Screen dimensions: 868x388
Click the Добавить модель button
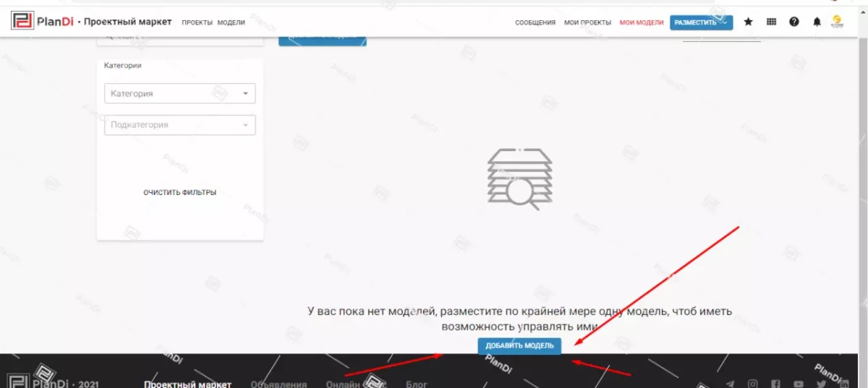click(x=519, y=346)
